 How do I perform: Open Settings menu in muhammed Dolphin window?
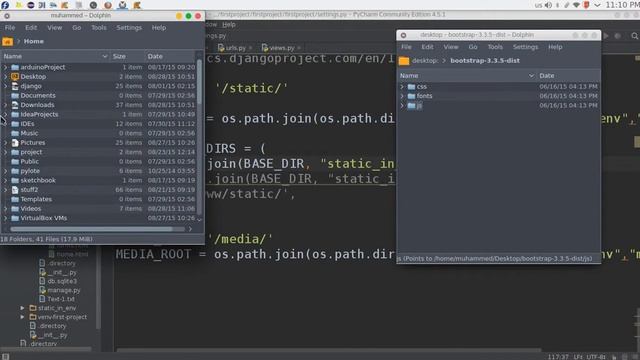tap(129, 27)
